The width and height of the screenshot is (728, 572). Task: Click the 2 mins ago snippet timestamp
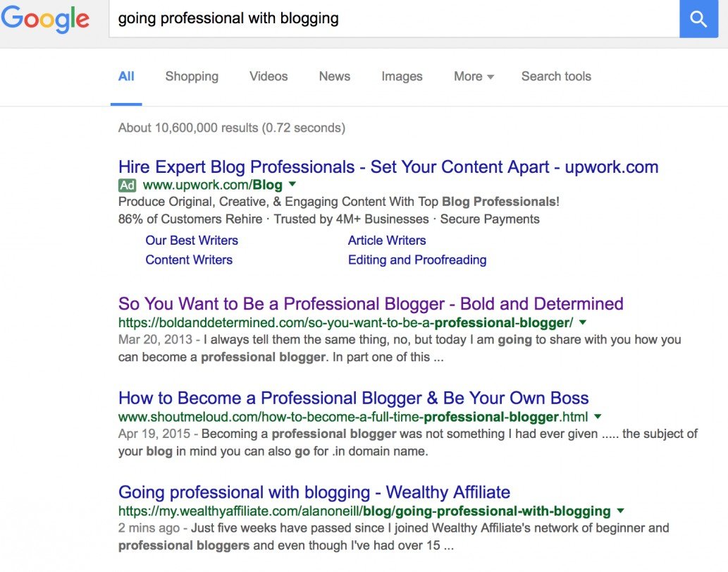pyautogui.click(x=149, y=528)
